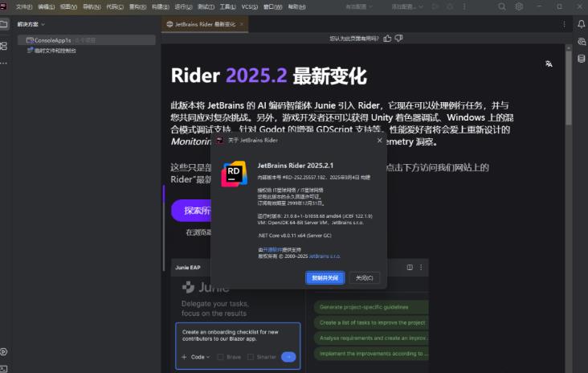
Task: Close About dialog with X
Action: 379,140
